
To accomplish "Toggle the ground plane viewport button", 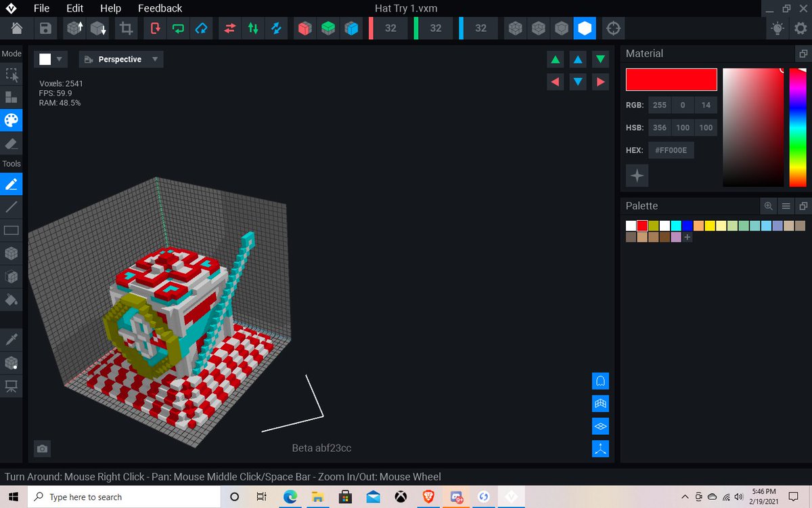I will 600,426.
